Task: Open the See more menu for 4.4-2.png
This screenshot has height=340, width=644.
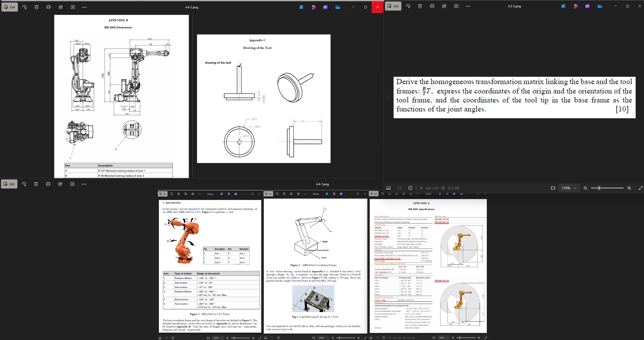Action: coord(84,7)
